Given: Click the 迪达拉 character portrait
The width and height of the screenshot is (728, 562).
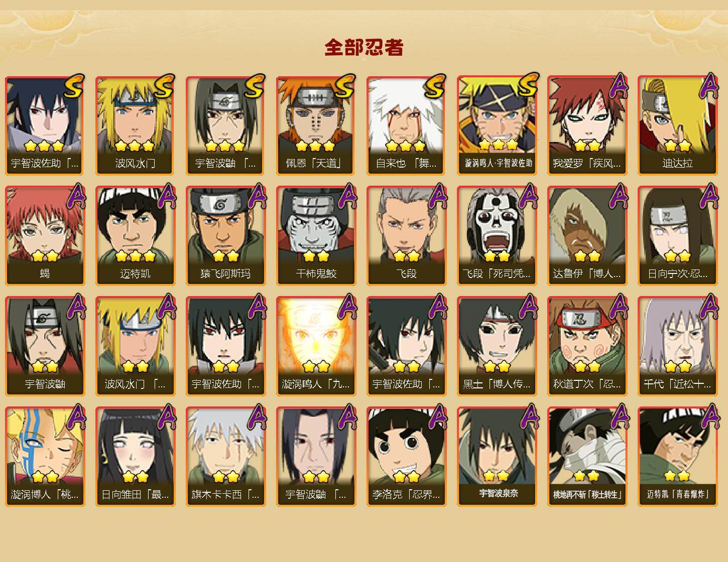Looking at the screenshot, I should pos(677,114).
